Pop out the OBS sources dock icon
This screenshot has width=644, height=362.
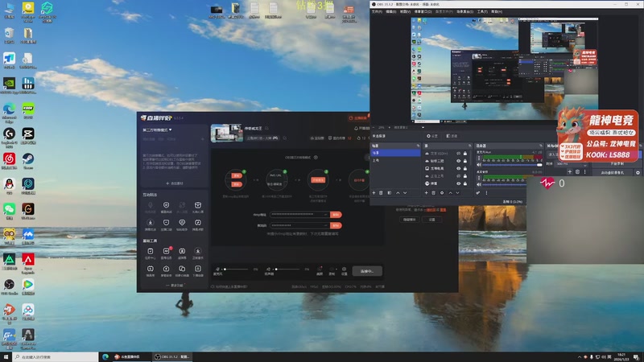469,146
